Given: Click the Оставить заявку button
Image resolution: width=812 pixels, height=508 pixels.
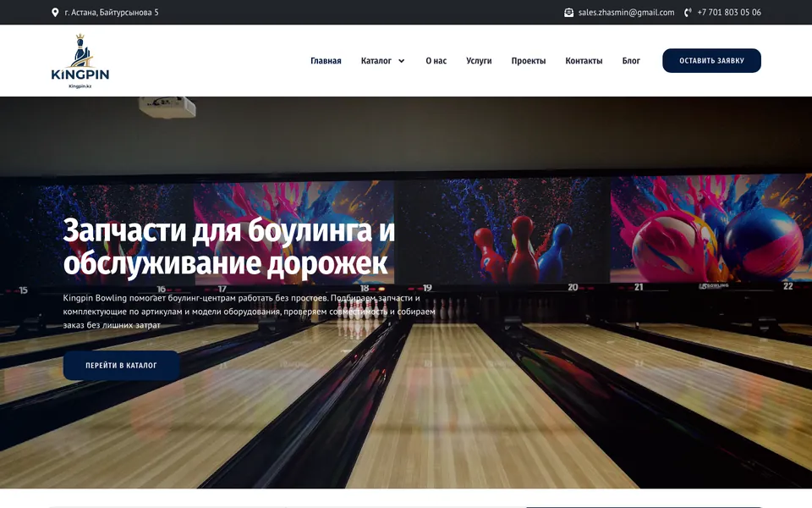Looking at the screenshot, I should pos(711,61).
